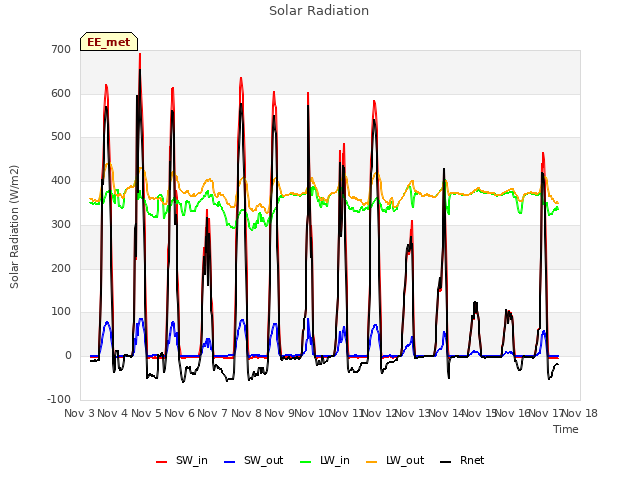Click the SW_in legend label
The height and width of the screenshot is (480, 640).
192,460
